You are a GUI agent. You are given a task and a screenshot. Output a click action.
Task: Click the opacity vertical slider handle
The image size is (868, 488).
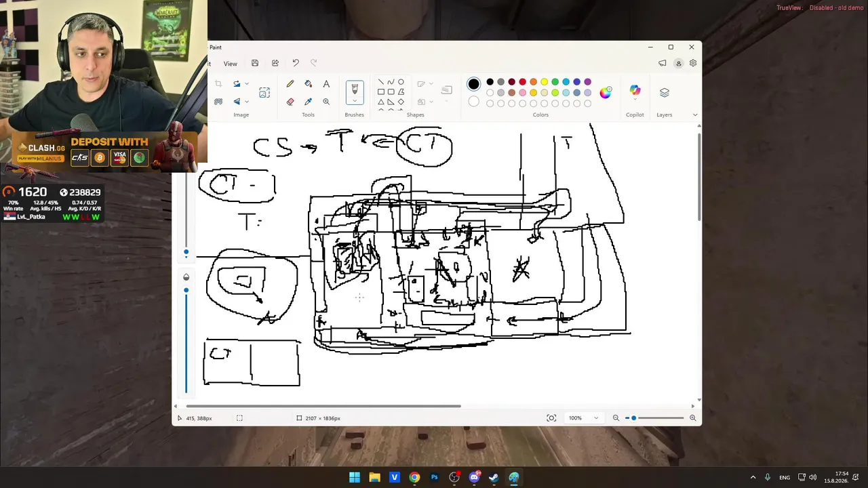tap(186, 290)
